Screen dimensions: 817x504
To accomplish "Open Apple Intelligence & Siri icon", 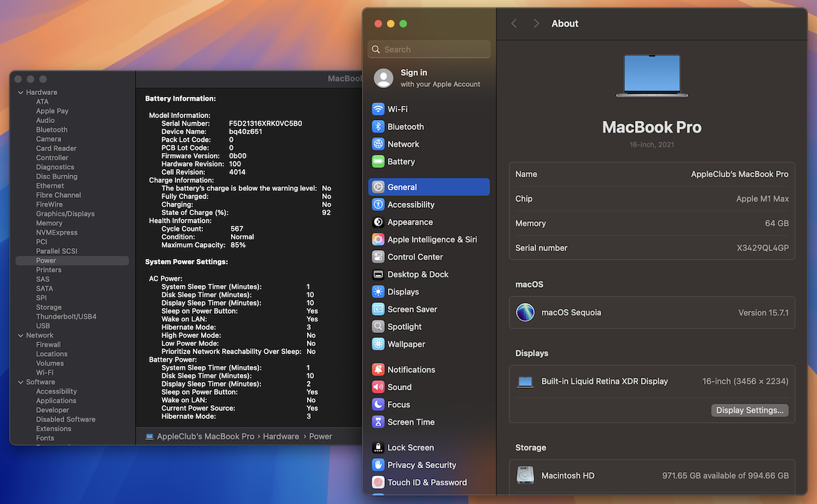I will [379, 240].
